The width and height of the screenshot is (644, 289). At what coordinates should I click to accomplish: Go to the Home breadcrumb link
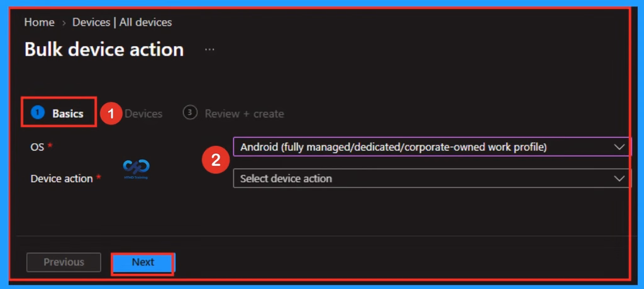coord(39,22)
